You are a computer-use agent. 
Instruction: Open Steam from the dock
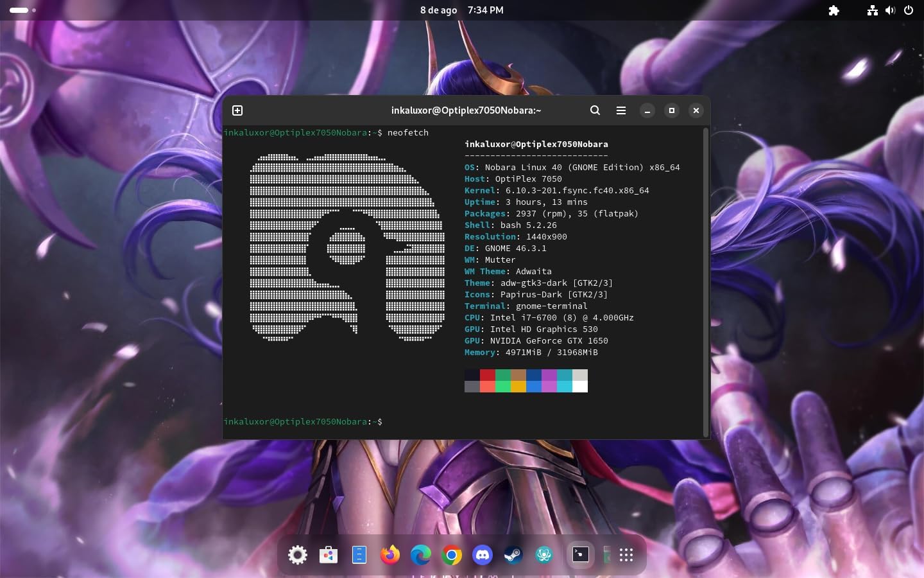click(x=513, y=555)
